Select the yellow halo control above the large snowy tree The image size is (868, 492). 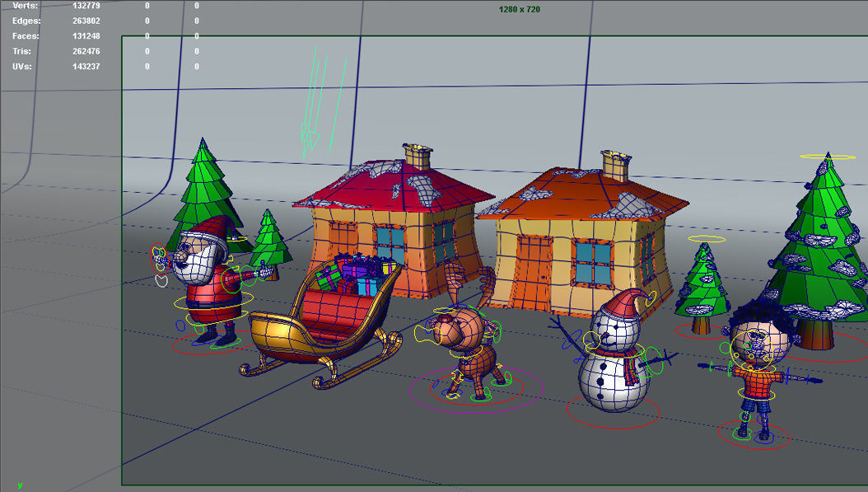(x=828, y=157)
